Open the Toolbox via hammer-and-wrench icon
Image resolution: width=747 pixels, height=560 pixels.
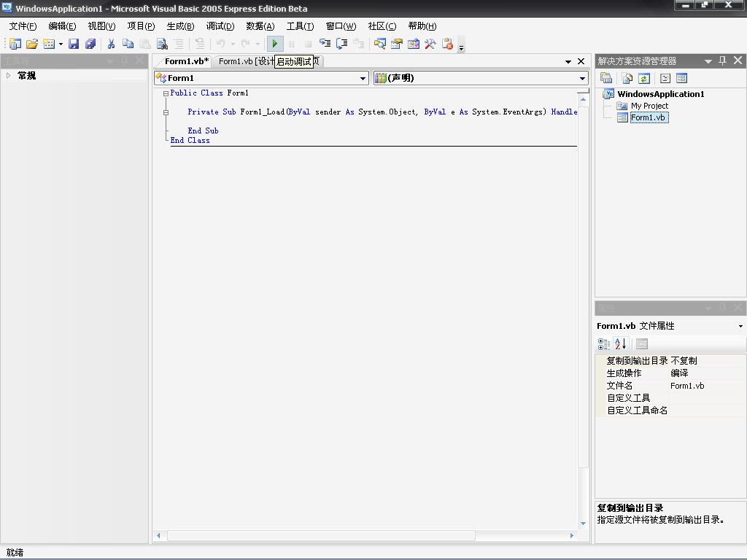[430, 44]
